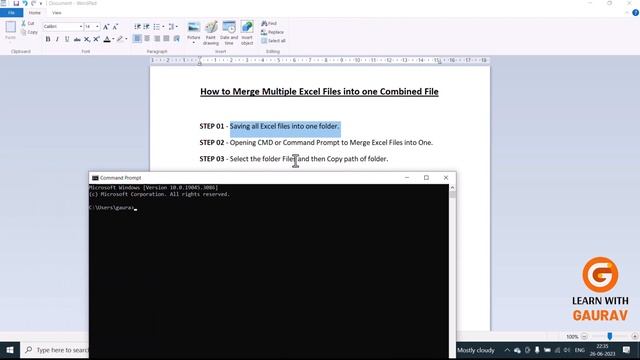Shrink font size
The height and width of the screenshot is (360, 640).
coord(115,27)
